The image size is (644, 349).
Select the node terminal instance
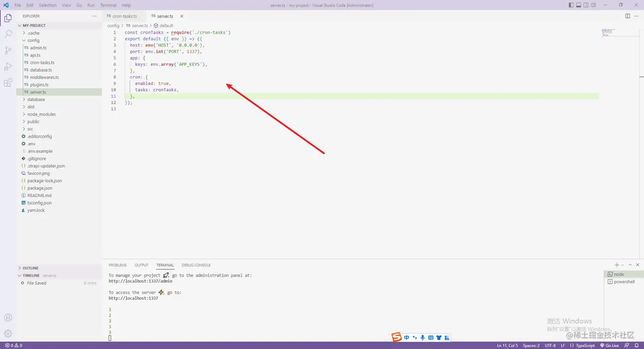[624, 274]
